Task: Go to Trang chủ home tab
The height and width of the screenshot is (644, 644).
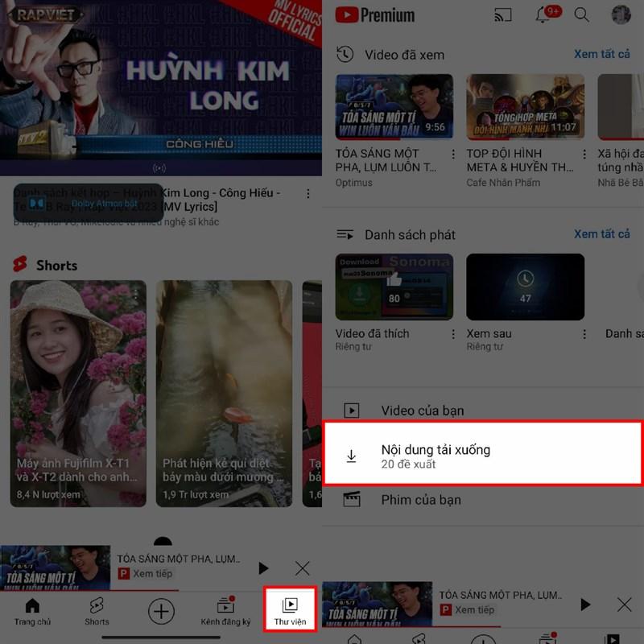Action: 32,612
